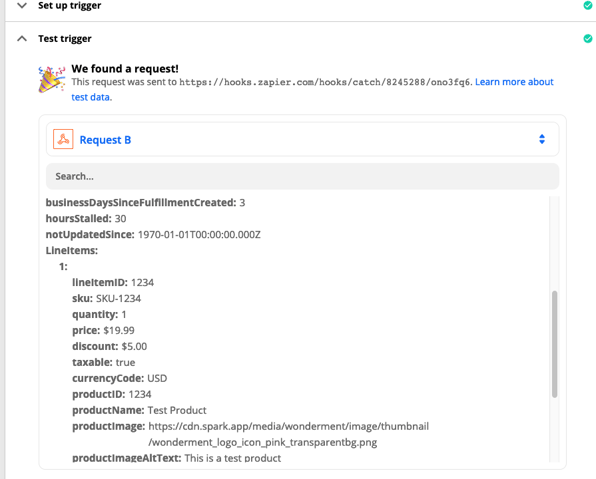This screenshot has width=596, height=479.
Task: Select the hoursStalled field row
Action: point(86,219)
